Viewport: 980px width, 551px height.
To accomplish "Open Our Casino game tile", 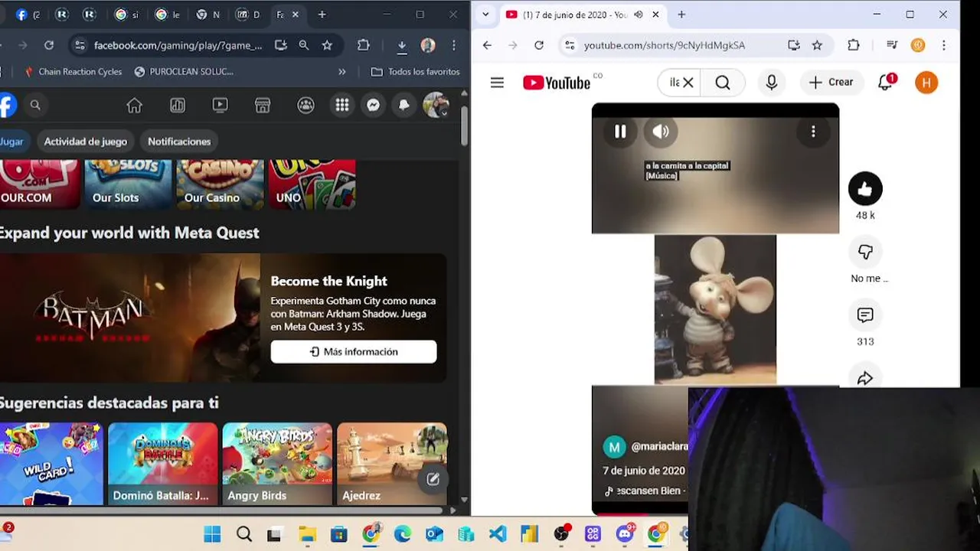I will pyautogui.click(x=220, y=184).
